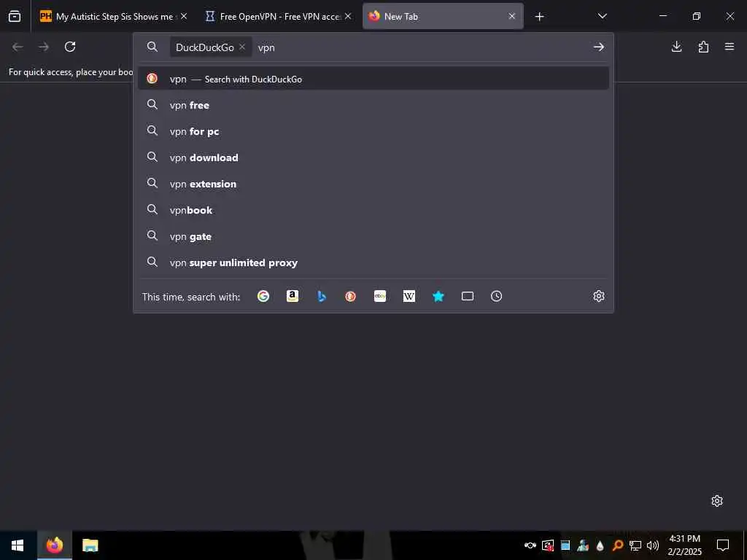Open taskbar clock showing 4:31 PM

(684, 545)
